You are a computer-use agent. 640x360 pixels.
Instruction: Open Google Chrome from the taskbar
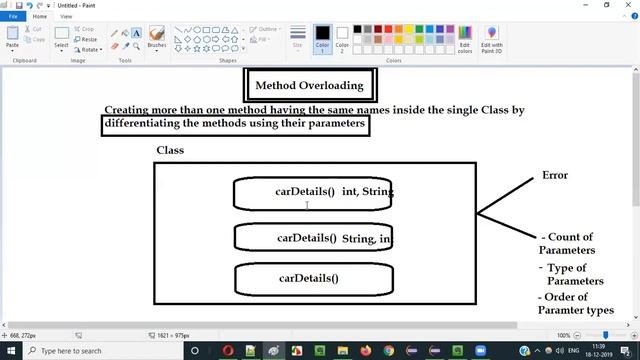pyautogui.click(x=389, y=351)
